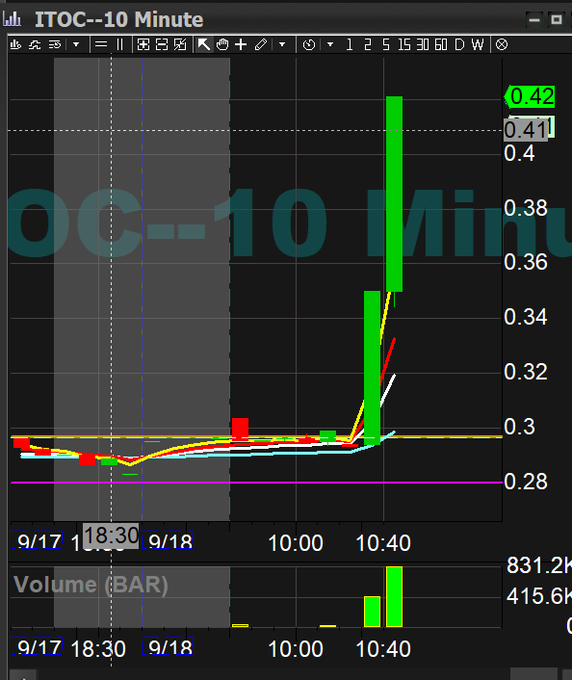The image size is (572, 680).
Task: Click the reset zoom icon
Action: 180,44
